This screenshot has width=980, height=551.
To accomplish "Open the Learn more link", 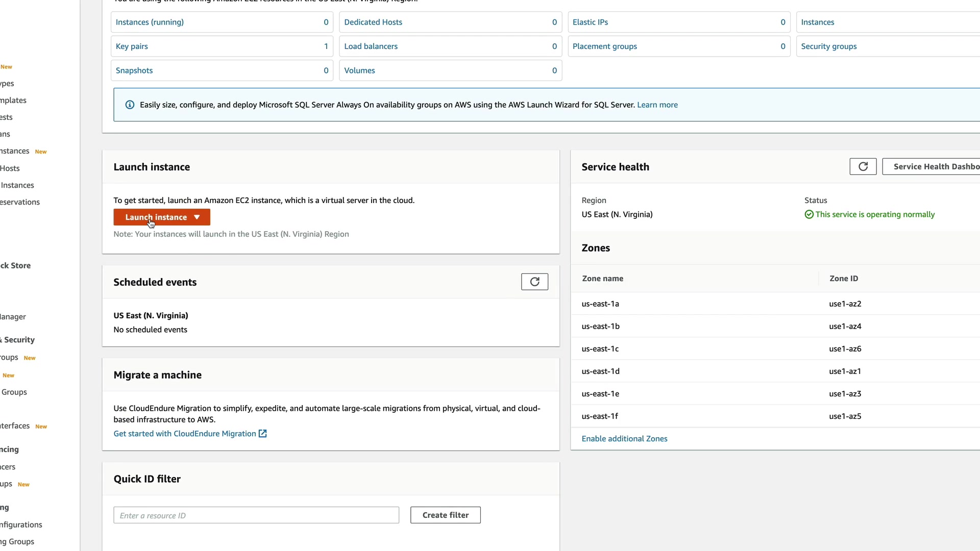I will click(x=657, y=105).
